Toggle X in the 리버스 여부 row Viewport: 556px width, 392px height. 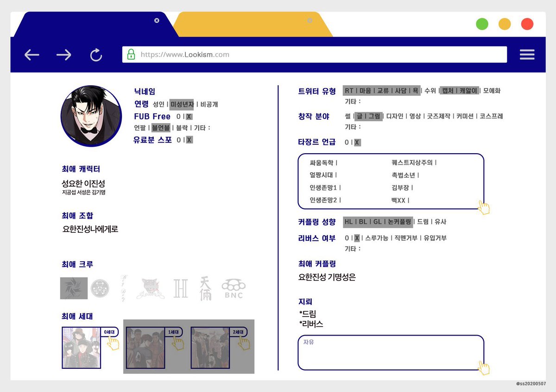click(357, 238)
